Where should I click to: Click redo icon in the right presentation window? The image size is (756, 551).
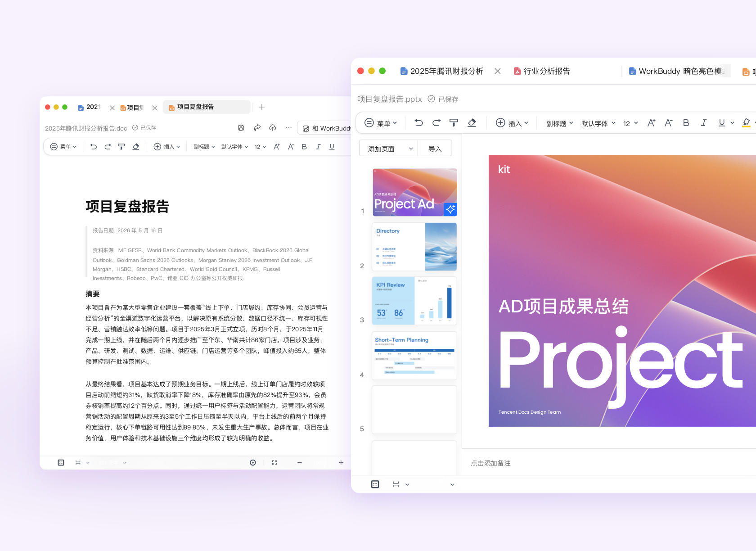coord(436,123)
